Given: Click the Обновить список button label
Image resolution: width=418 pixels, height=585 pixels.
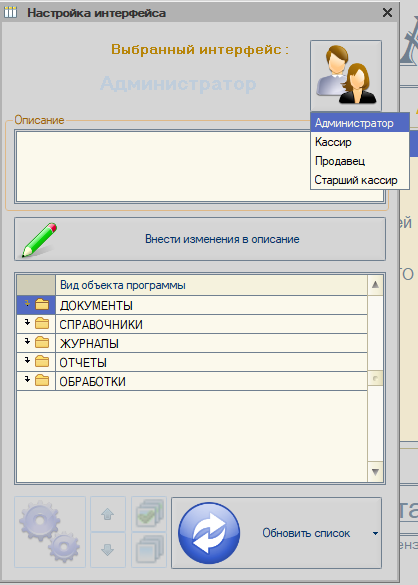Looking at the screenshot, I should tap(306, 533).
